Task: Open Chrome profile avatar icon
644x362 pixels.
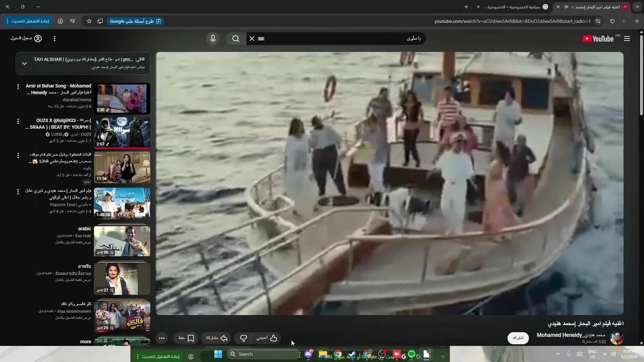Action: pos(60,21)
